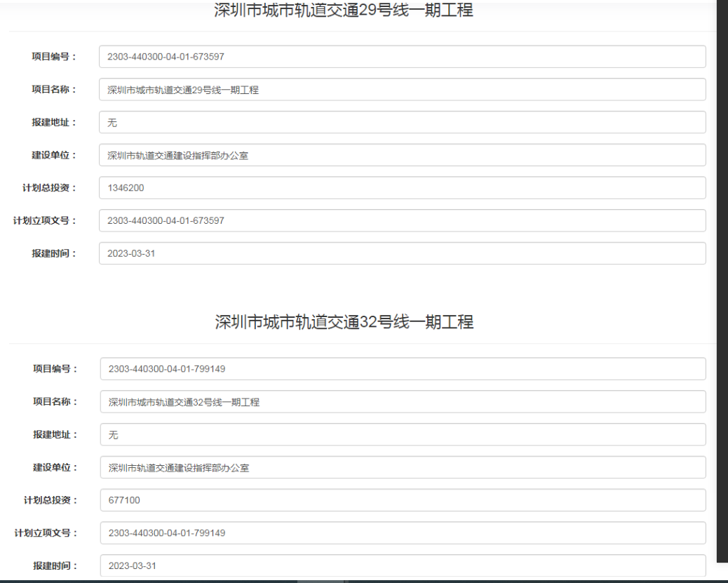Click 计划立项文号 field in the 32号线 section
The height and width of the screenshot is (583, 728).
(403, 532)
